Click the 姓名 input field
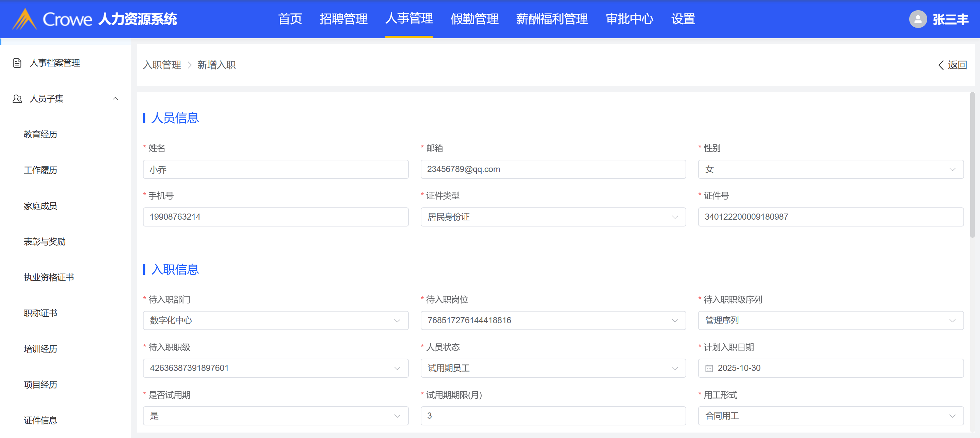 (275, 169)
